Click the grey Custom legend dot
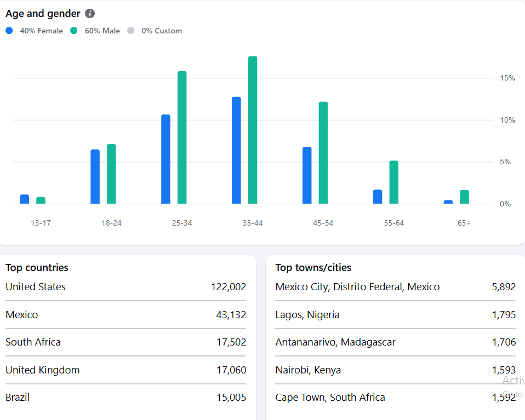This screenshot has width=525, height=420. [x=130, y=31]
